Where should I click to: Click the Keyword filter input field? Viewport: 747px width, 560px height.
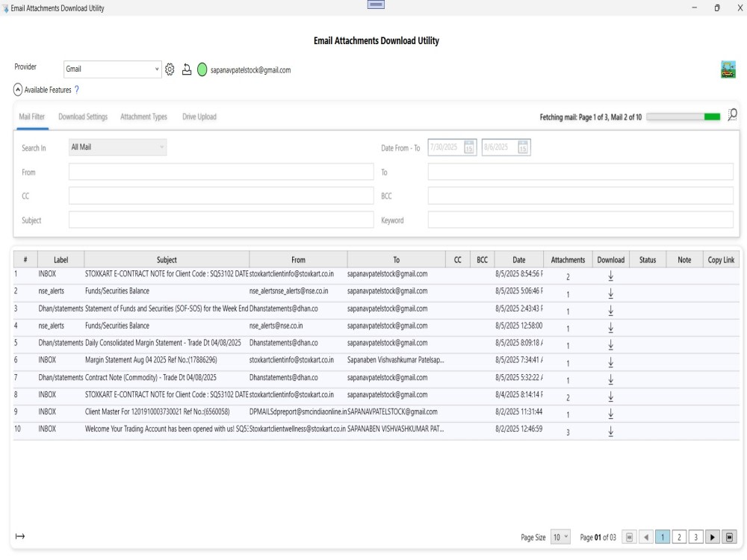[x=580, y=220]
